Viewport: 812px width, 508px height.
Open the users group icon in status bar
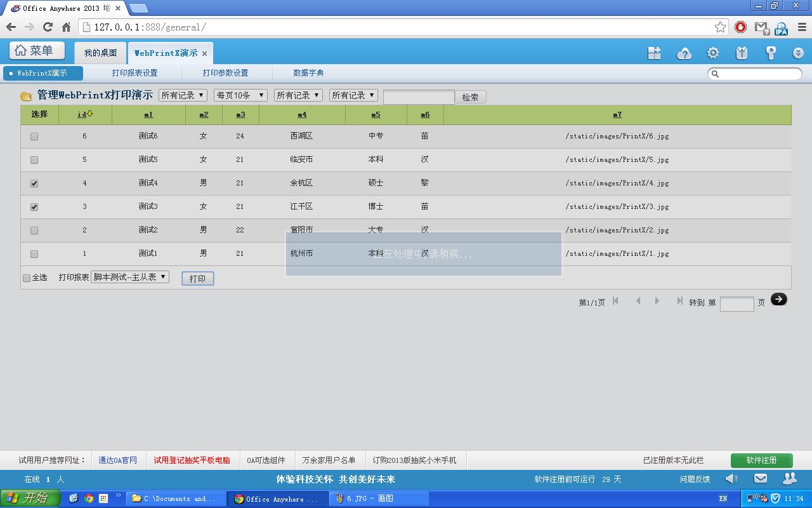tap(789, 479)
